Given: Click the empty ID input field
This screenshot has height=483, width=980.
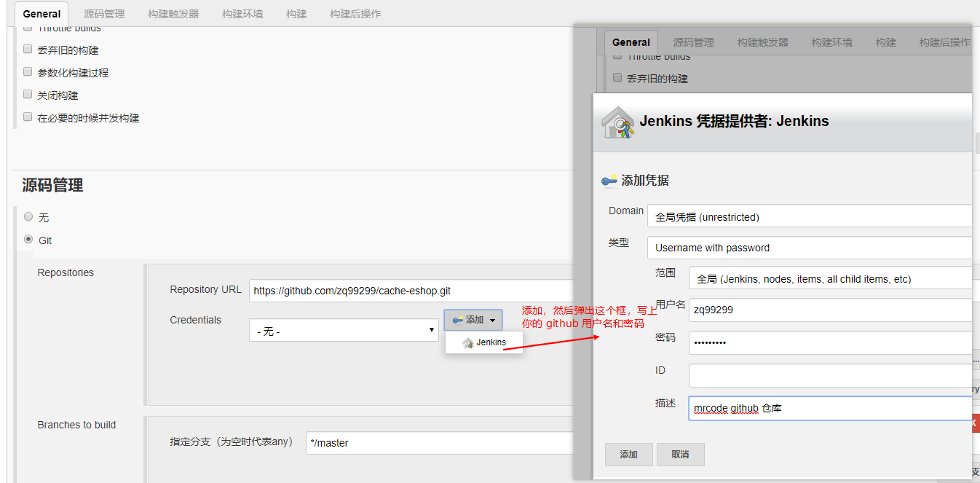Looking at the screenshot, I should (829, 375).
